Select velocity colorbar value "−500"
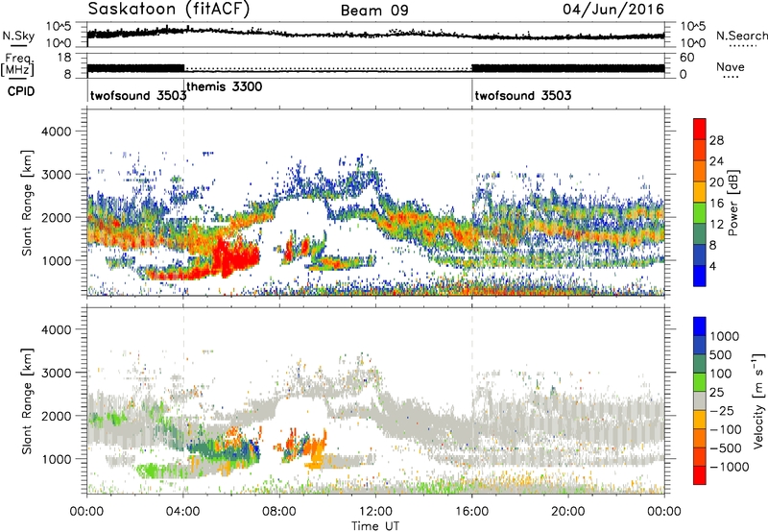This screenshot has height=532, width=768. [726, 448]
